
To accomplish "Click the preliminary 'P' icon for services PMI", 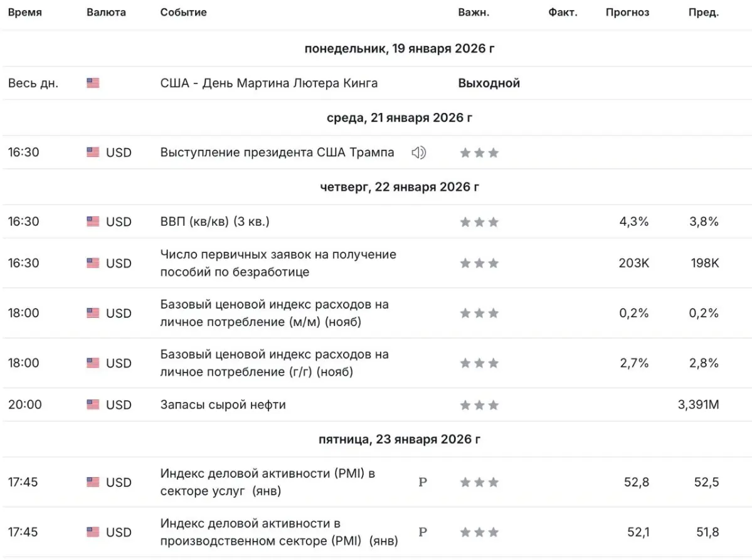I will coord(423,482).
